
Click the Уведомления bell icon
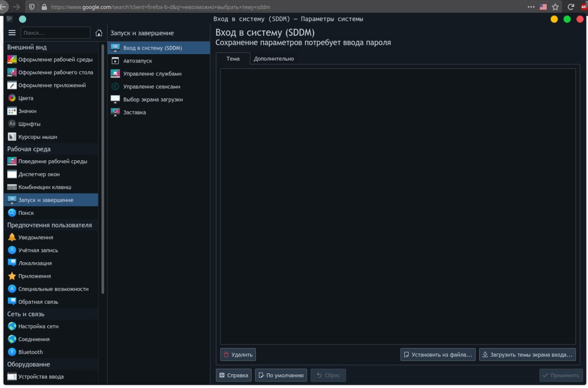(12, 237)
